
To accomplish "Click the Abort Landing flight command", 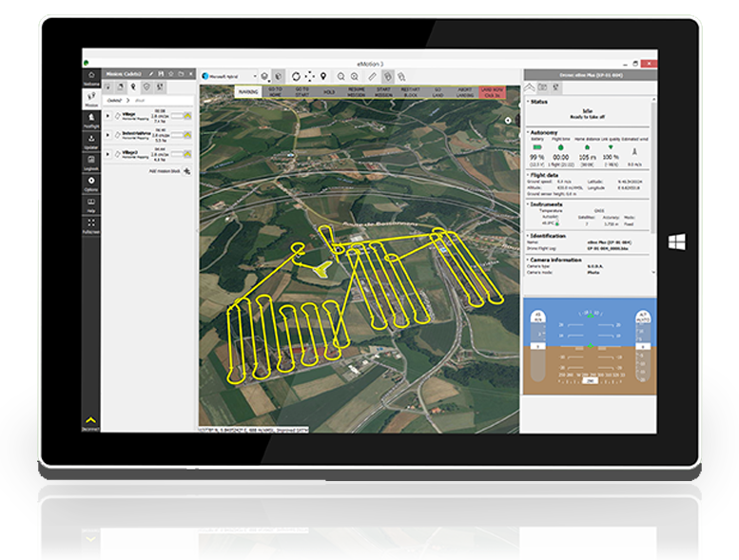I will click(465, 92).
